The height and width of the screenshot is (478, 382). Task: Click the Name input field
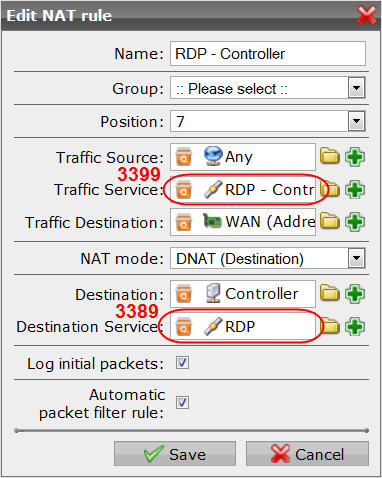[268, 54]
